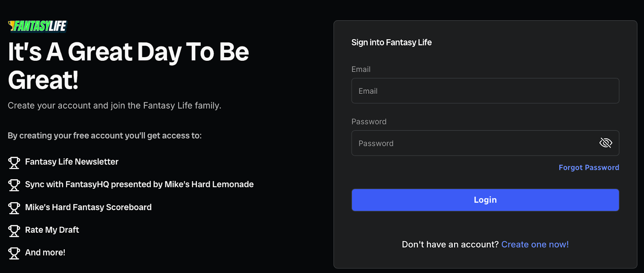
Task: Click the Sign into Fantasy Life heading
Action: pos(391,43)
